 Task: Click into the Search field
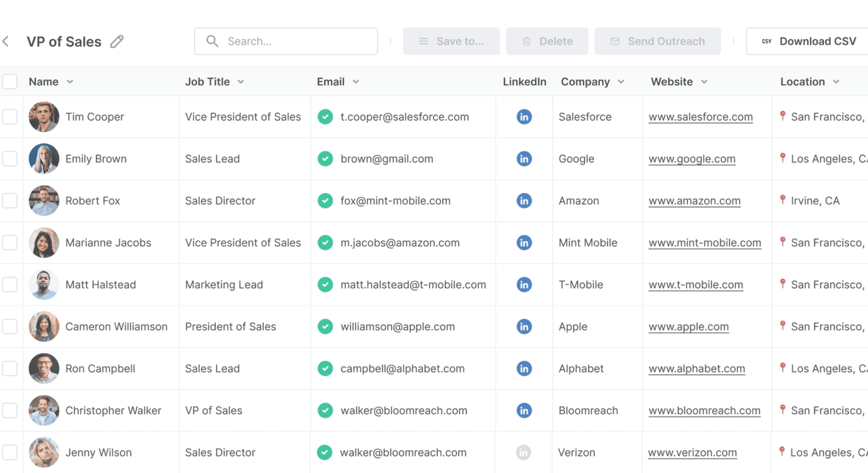286,41
